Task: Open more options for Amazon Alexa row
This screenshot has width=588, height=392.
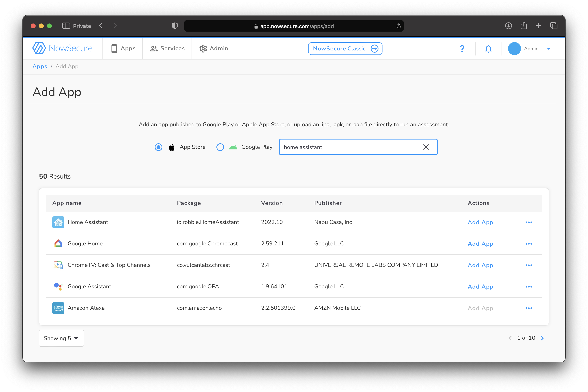Action: [529, 308]
